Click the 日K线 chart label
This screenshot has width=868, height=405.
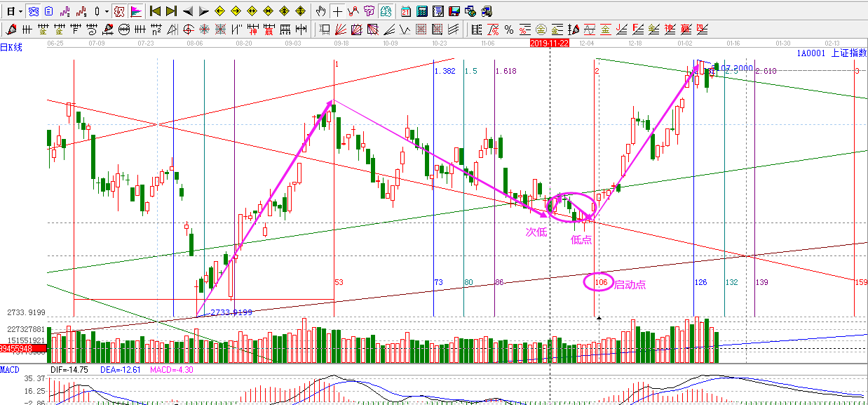click(11, 47)
